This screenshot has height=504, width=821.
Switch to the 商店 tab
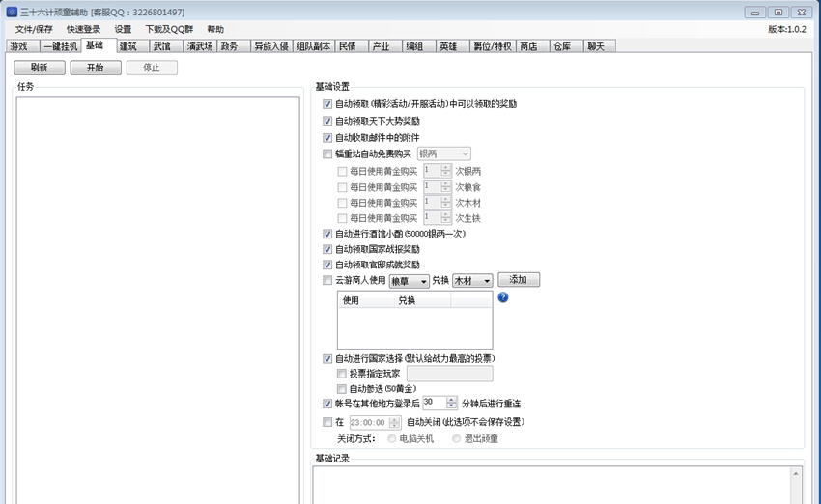(533, 46)
